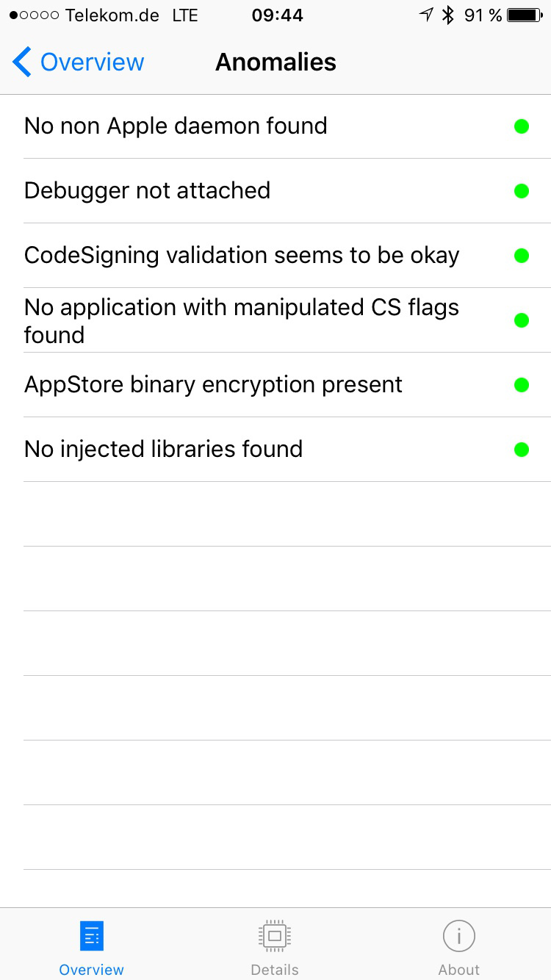Tap the Anomalies title in navigation bar
Viewport: 551px width, 980px height.
pos(275,62)
